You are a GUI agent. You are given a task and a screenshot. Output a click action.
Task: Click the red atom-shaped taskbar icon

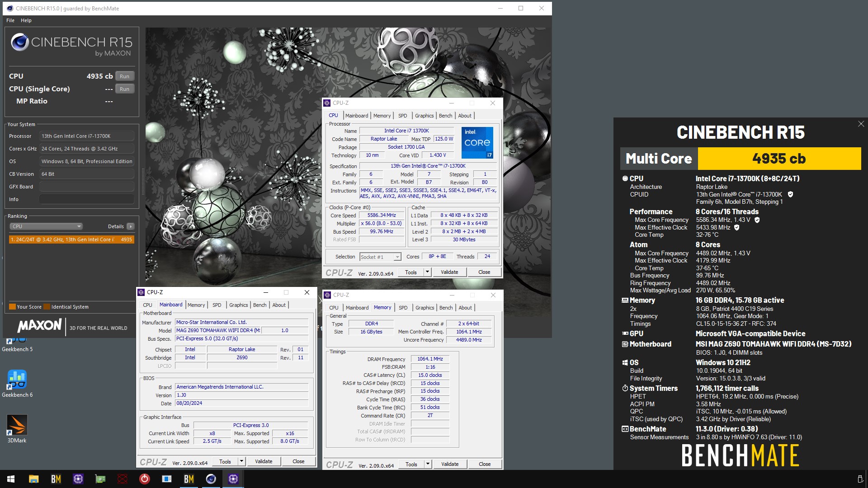point(122,479)
